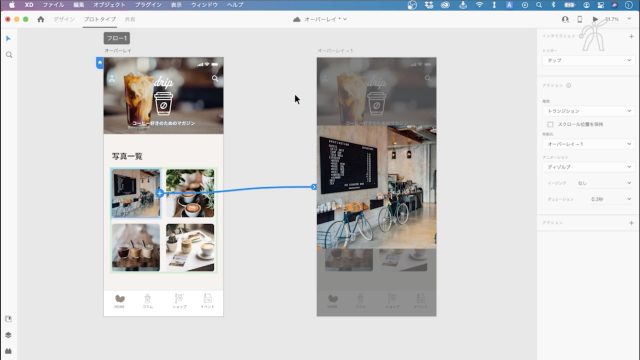Click the フロー1 flow label
Screen dimensions: 640x360
(x=117, y=38)
